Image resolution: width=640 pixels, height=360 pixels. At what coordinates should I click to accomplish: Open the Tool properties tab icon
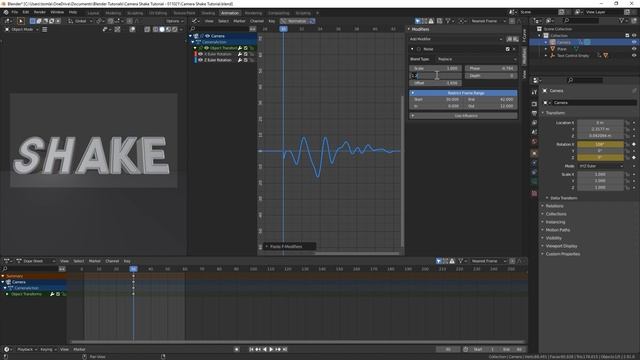click(534, 93)
